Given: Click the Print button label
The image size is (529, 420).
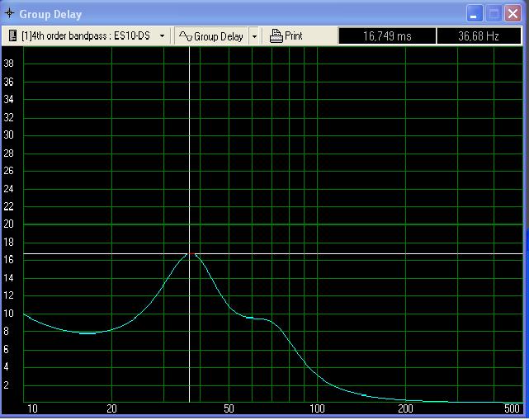Looking at the screenshot, I should 294,36.
